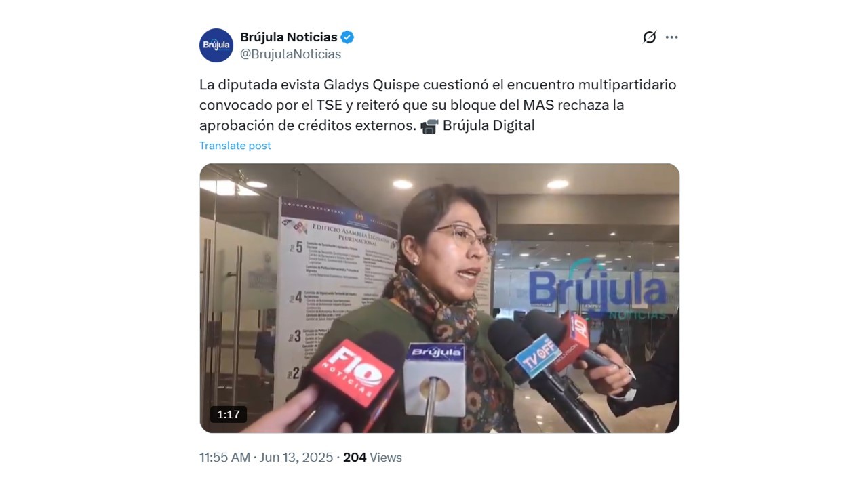Screen dimensions: 868x488
Task: Click the 1:17 video duration badge
Action: tap(229, 414)
